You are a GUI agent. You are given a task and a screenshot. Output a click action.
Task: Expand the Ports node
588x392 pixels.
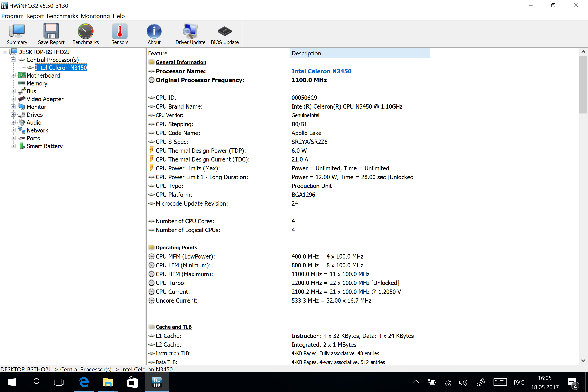[13, 138]
